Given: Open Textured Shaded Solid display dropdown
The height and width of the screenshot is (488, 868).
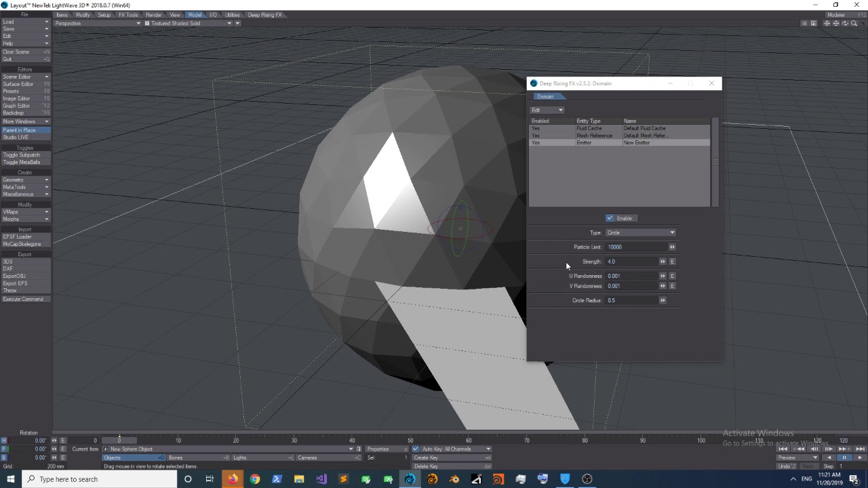Looking at the screenshot, I should (x=188, y=23).
